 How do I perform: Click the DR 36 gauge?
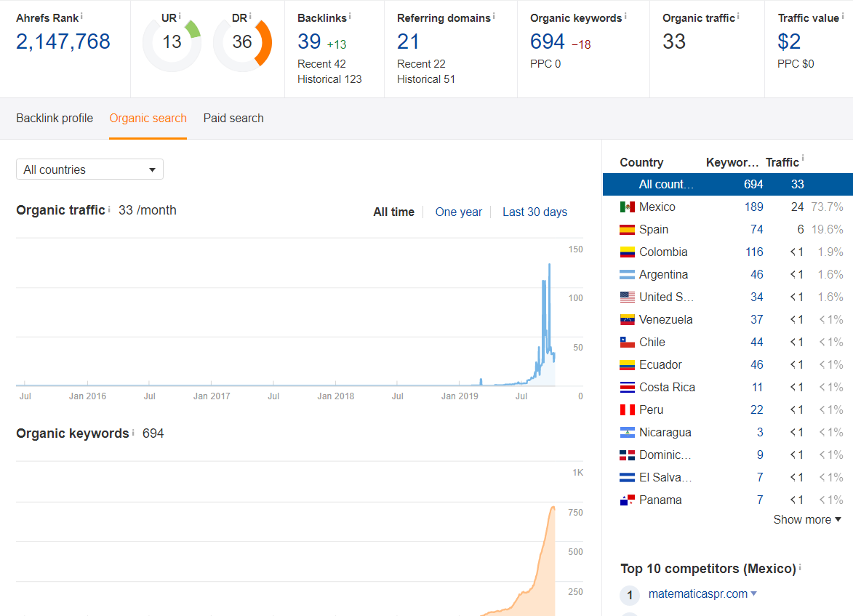pyautogui.click(x=242, y=44)
